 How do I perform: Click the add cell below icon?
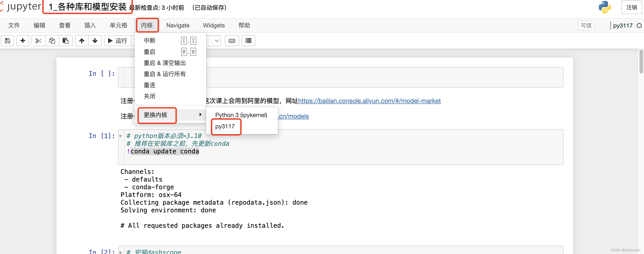pos(23,40)
